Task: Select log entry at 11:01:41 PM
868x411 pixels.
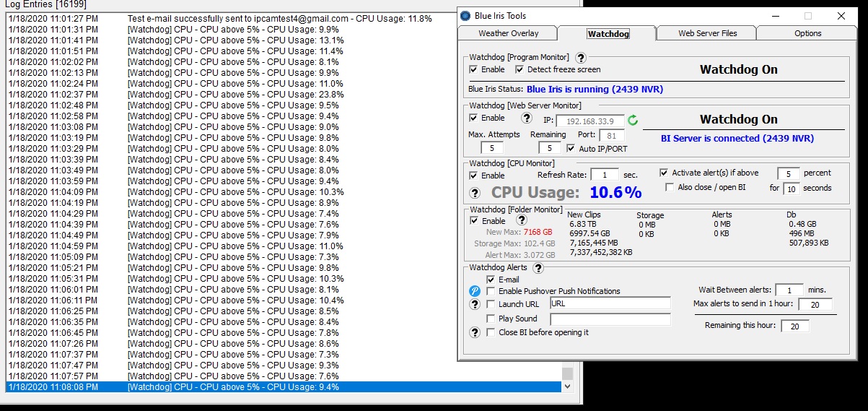Action: click(283, 40)
